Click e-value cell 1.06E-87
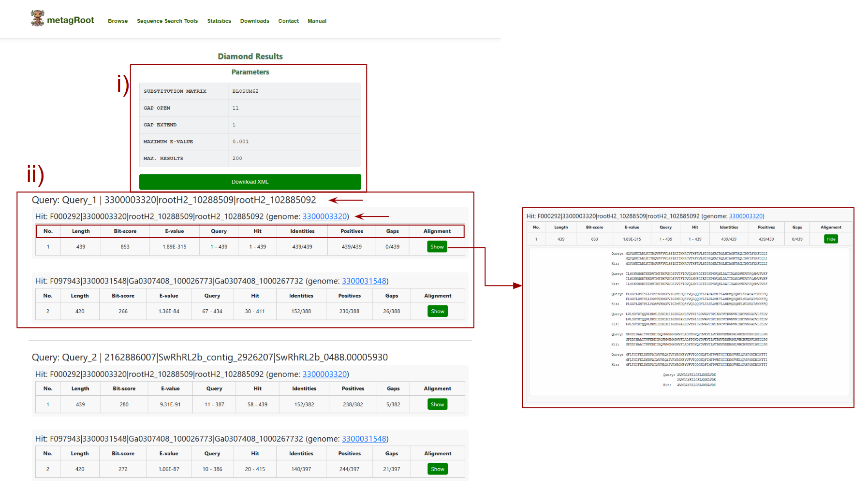The width and height of the screenshot is (868, 488). pos(169,470)
